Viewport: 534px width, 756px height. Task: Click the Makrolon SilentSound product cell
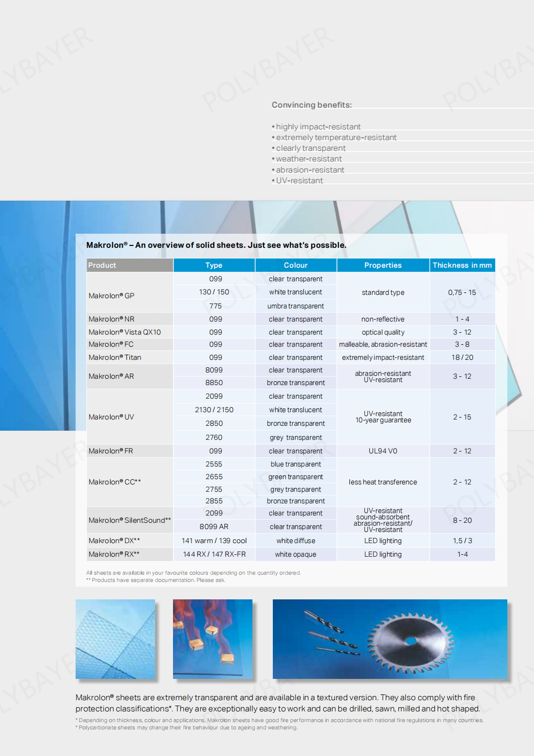[x=129, y=520]
